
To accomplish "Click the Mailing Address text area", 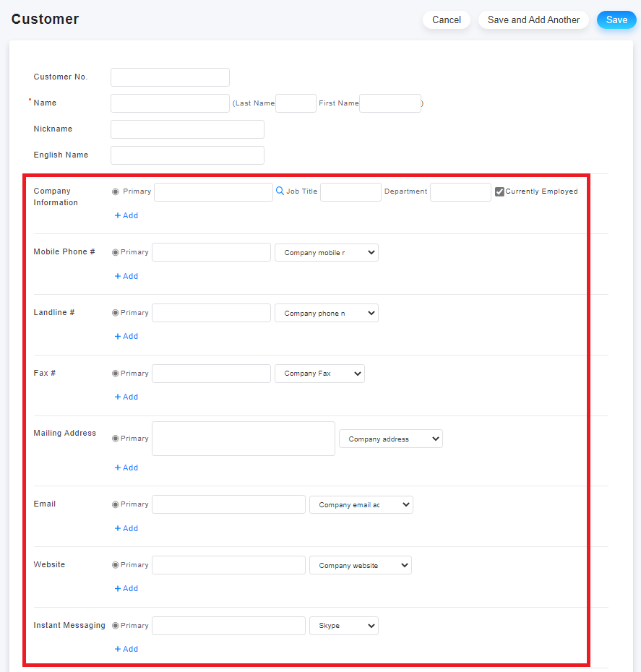I will (244, 439).
